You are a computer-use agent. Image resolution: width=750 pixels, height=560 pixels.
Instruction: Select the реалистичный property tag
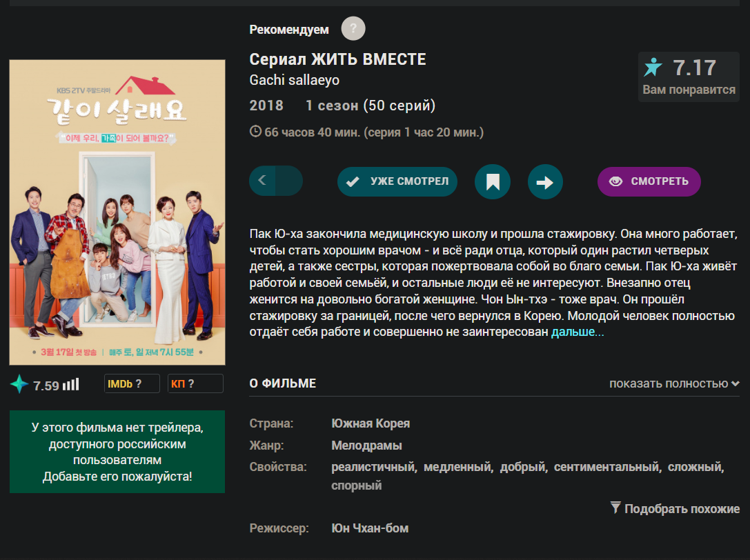point(373,467)
